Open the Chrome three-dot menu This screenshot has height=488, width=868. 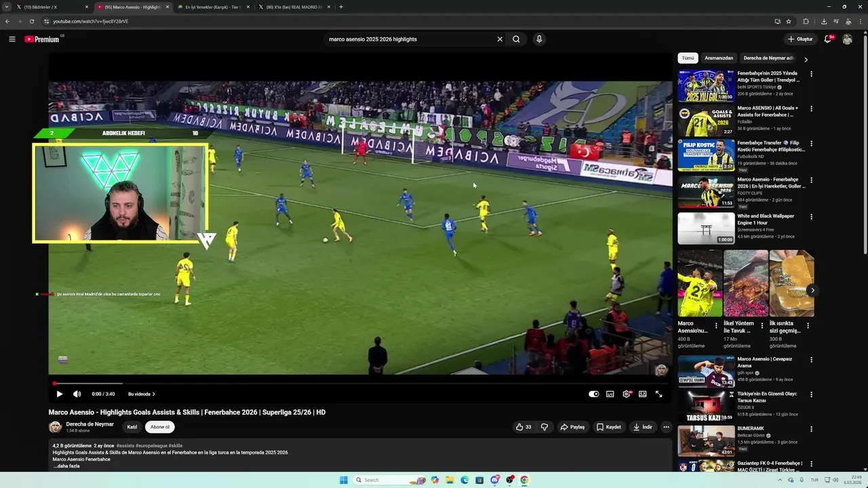861,21
